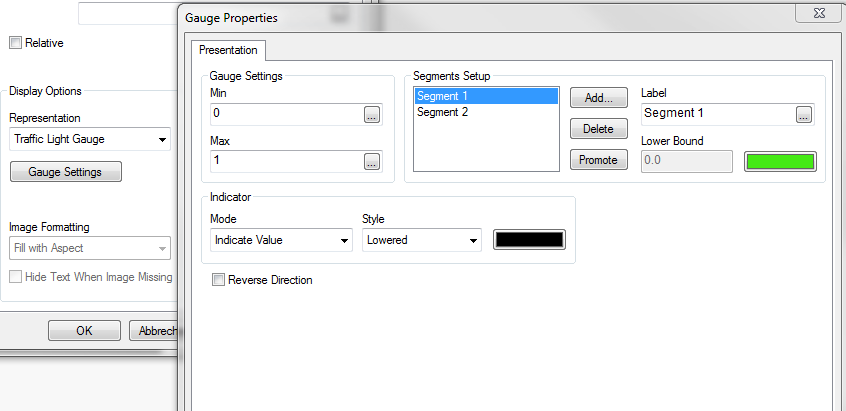Close the Gauge Properties dialog
The height and width of the screenshot is (411, 846).
pyautogui.click(x=830, y=12)
